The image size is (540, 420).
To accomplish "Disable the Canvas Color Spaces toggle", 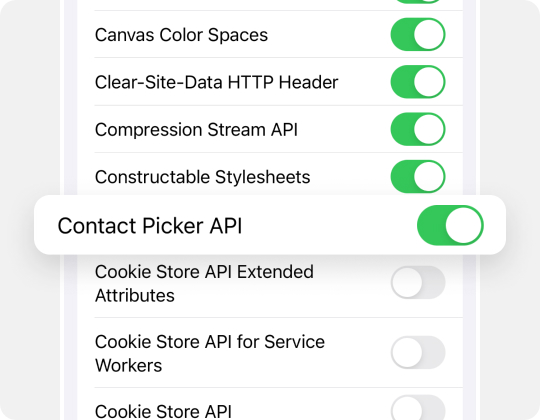I will [418, 34].
